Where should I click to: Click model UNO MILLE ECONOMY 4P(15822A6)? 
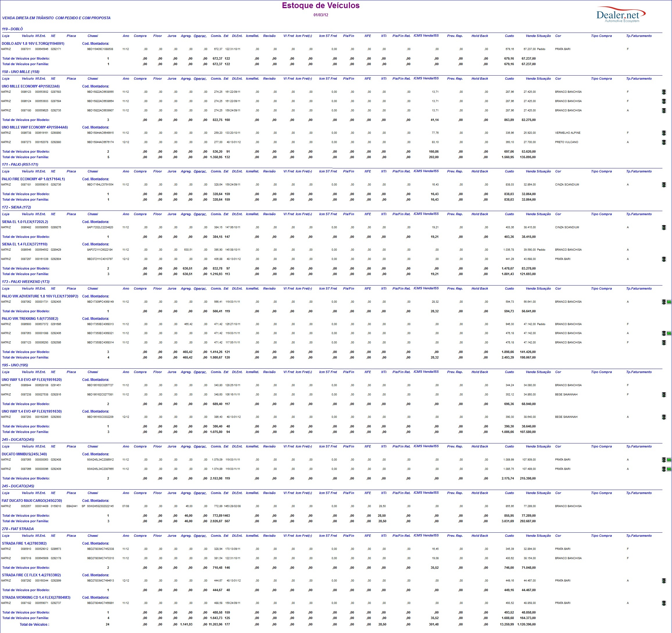31,86
